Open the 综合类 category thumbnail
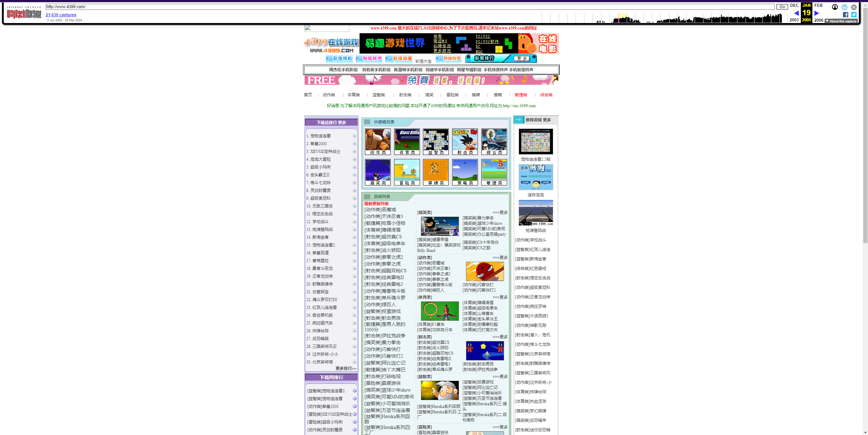868x435 pixels. [x=494, y=142]
